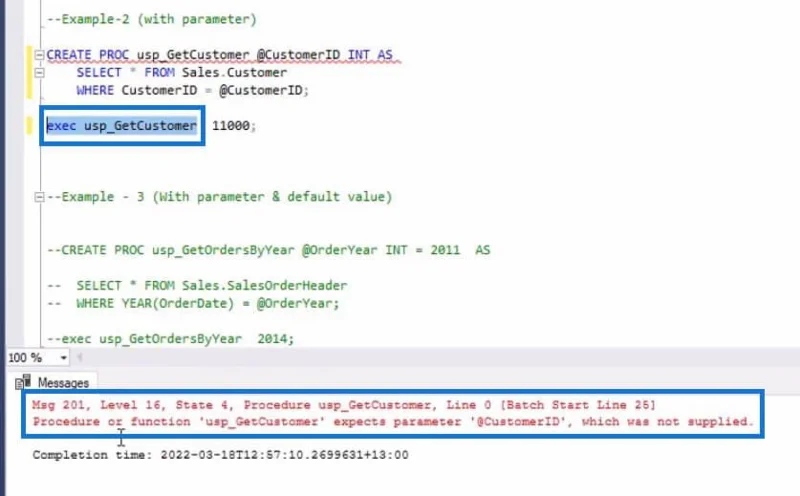Viewport: 800px width, 496px height.
Task: Click the '--Example-2 (with parameter)' comment
Action: click(152, 19)
